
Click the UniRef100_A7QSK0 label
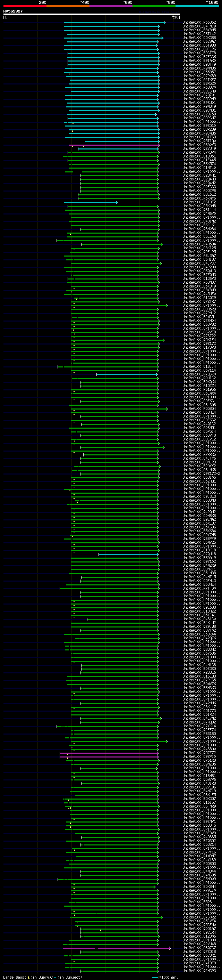(199, 374)
